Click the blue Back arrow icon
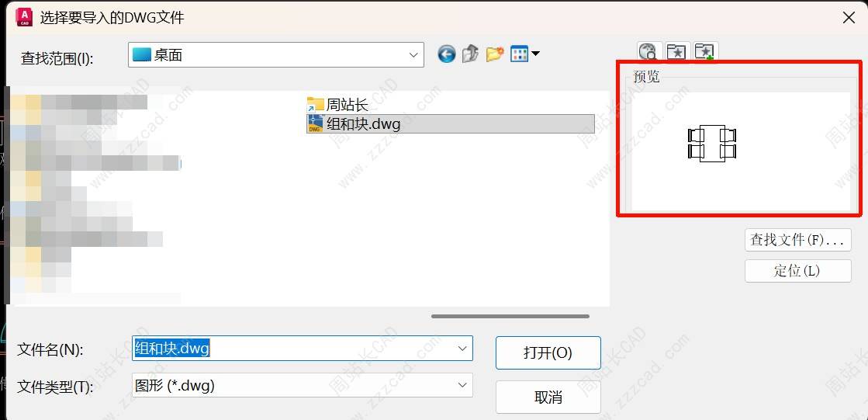 click(447, 54)
